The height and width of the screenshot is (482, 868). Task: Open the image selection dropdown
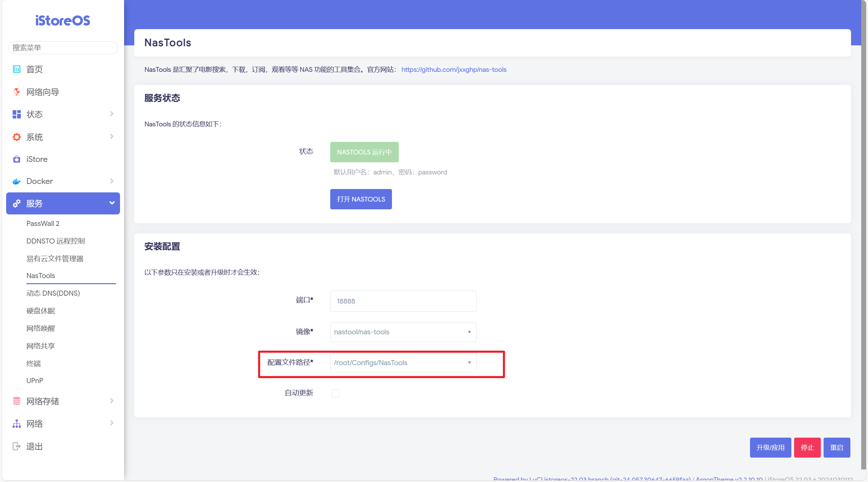point(403,332)
